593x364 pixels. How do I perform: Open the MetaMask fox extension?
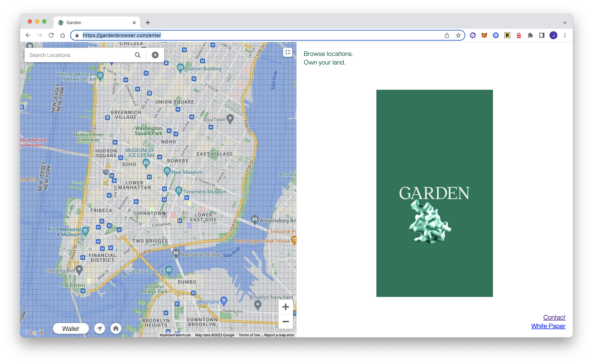(x=484, y=35)
